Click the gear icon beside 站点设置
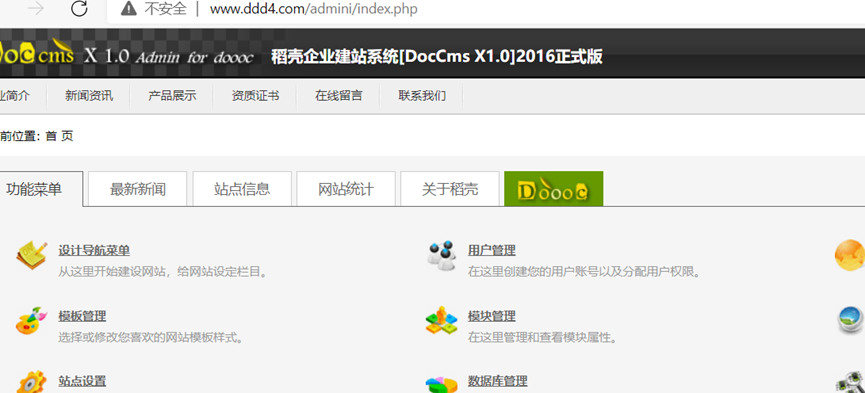This screenshot has height=393, width=865. coord(31,383)
